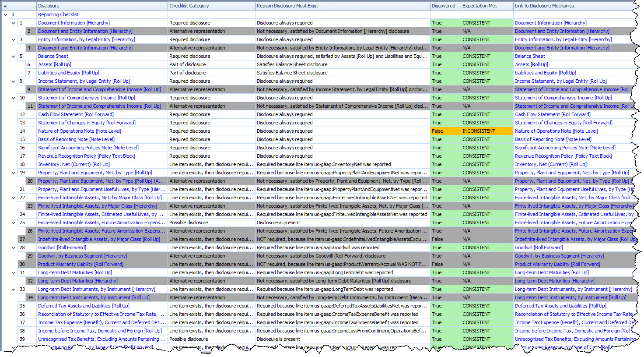Select 'Alternative representation' cell in row 32
The height and width of the screenshot is (357, 644).
[211, 281]
